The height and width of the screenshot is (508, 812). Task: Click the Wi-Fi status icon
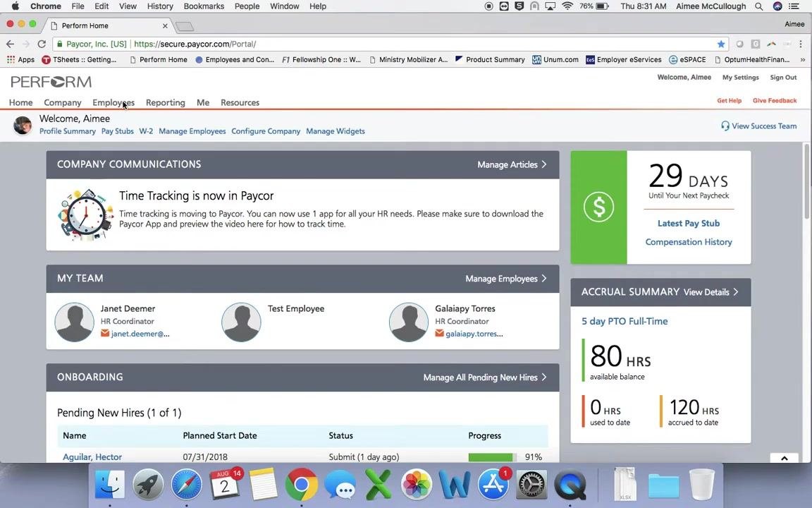tap(567, 6)
